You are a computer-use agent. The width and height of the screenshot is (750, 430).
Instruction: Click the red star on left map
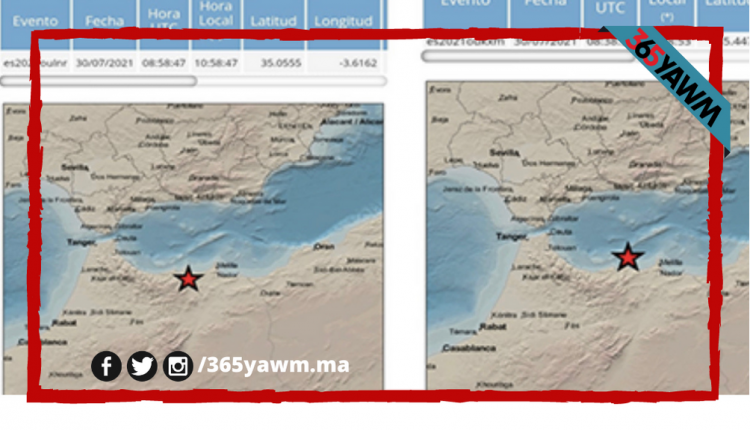tap(187, 279)
